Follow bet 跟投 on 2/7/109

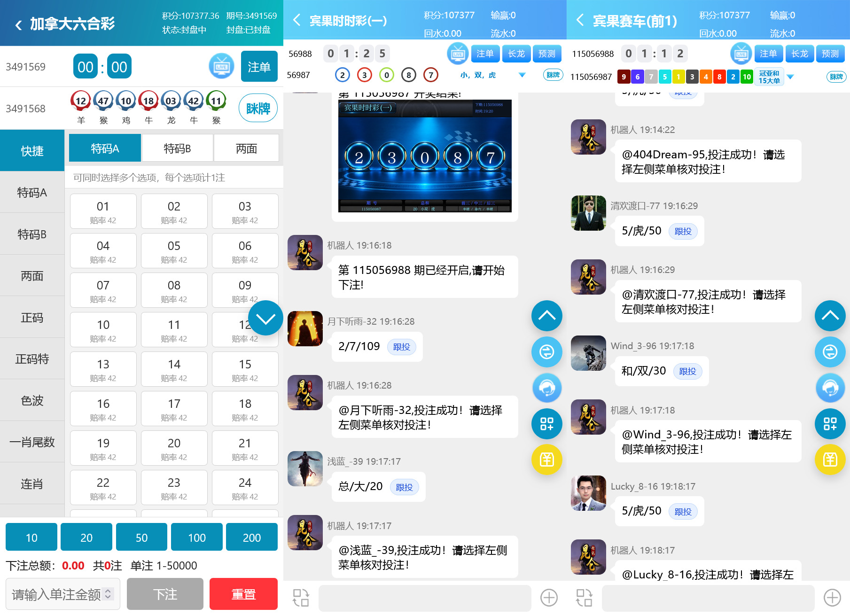coord(402,347)
